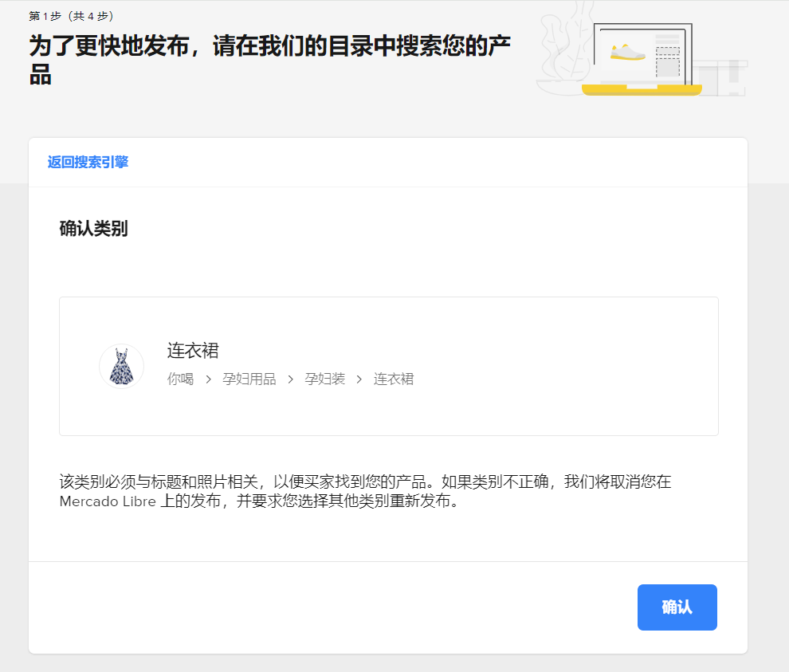Click the chevron between 你喝 and 孕妇用品
This screenshot has height=672, width=789.
click(x=208, y=379)
